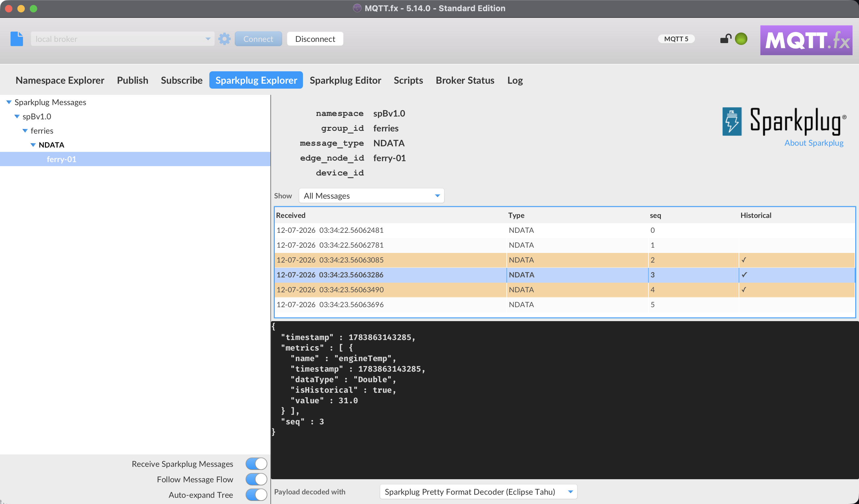Viewport: 859px width, 504px height.
Task: Switch to Subscribe tab
Action: [181, 80]
